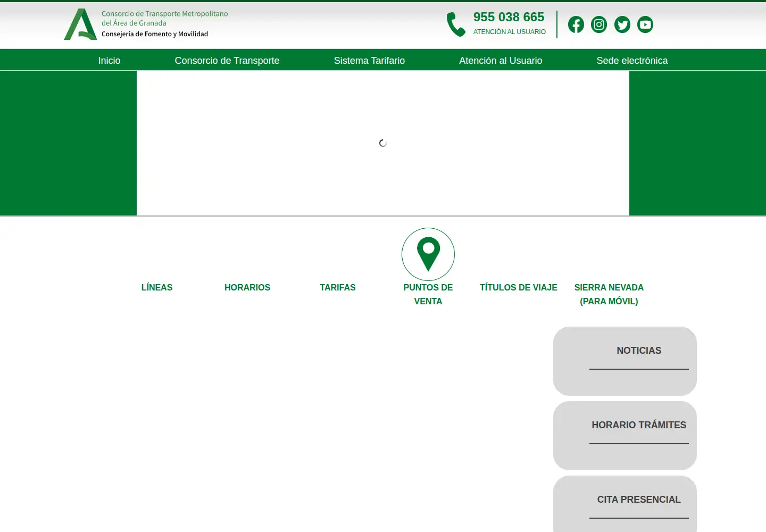Image resolution: width=766 pixels, height=532 pixels.
Task: Open SIERRA NEVADA (PARA MÓVIL) link
Action: tap(609, 294)
